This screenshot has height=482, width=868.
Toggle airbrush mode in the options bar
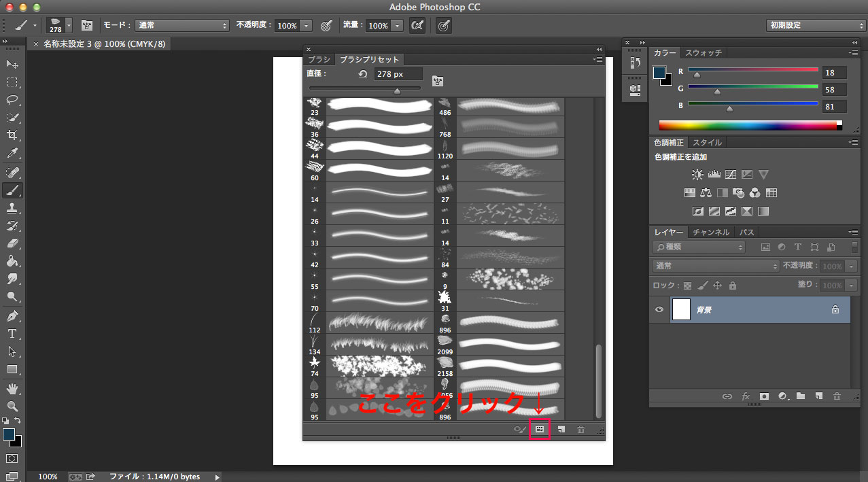(417, 25)
